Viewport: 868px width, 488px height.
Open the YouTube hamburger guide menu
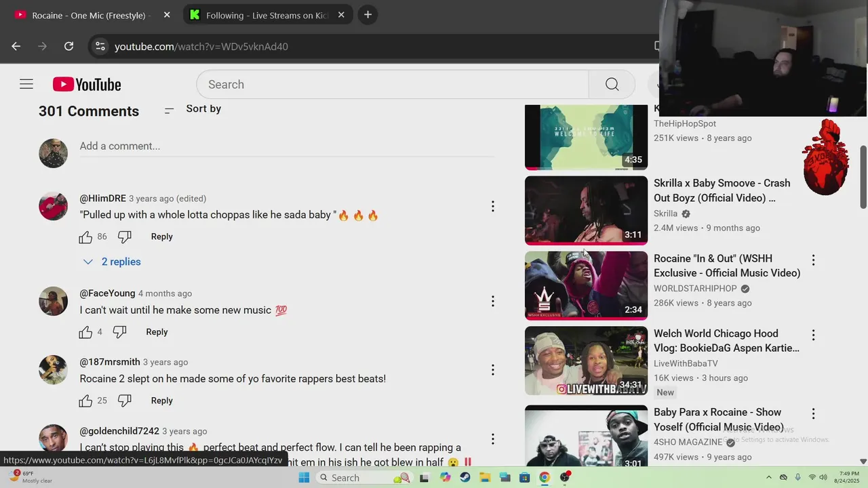tap(26, 84)
